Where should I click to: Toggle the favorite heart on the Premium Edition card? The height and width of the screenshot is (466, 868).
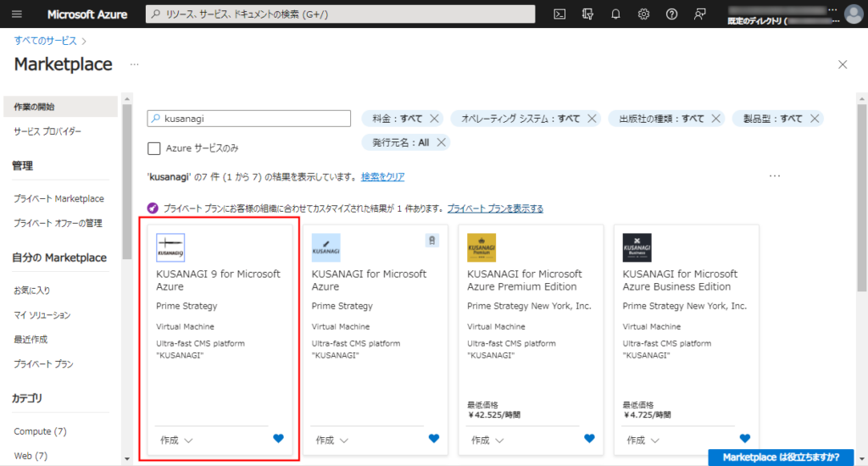click(590, 439)
